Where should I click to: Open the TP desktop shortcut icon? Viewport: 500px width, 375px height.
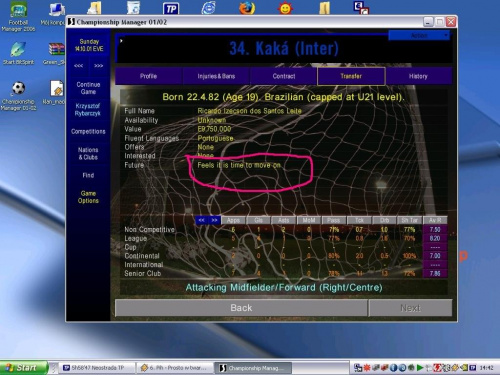click(x=171, y=8)
